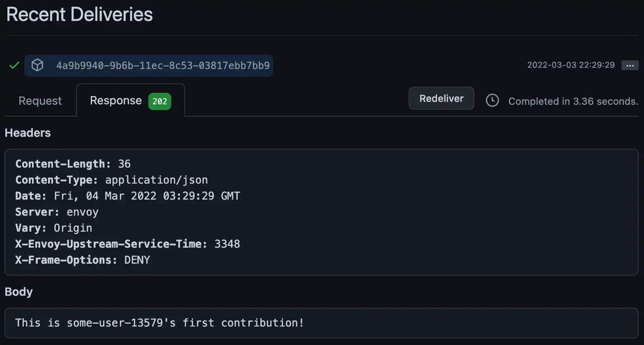Click the clock icon next to completion time
This screenshot has height=345, width=644.
[x=492, y=100]
